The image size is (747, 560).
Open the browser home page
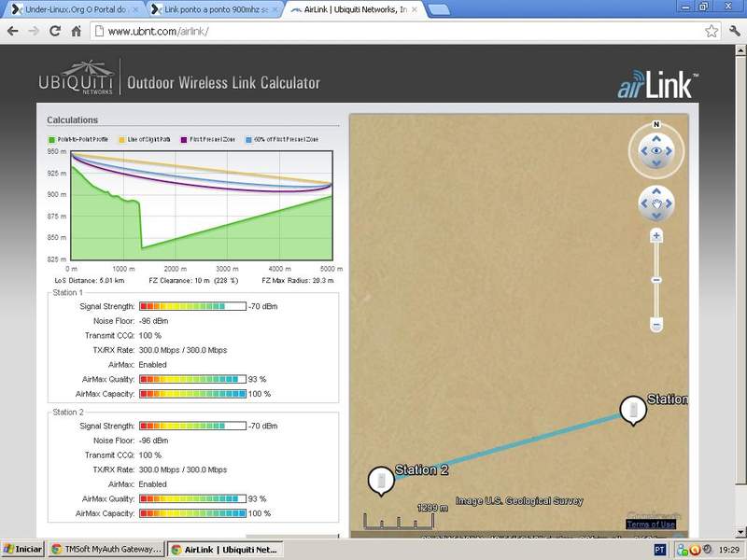pos(76,32)
